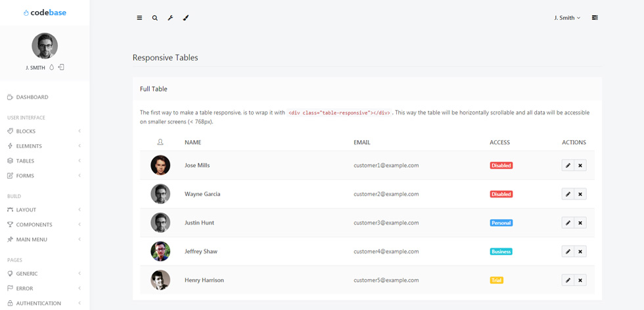The image size is (644, 310).
Task: Click Wayne Garcia's Disabled badge
Action: click(501, 194)
